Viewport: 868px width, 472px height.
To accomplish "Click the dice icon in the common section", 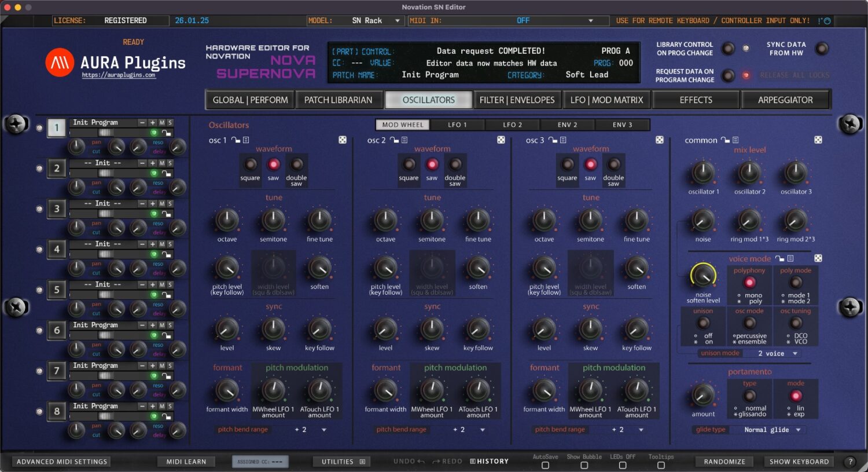I will pyautogui.click(x=818, y=140).
